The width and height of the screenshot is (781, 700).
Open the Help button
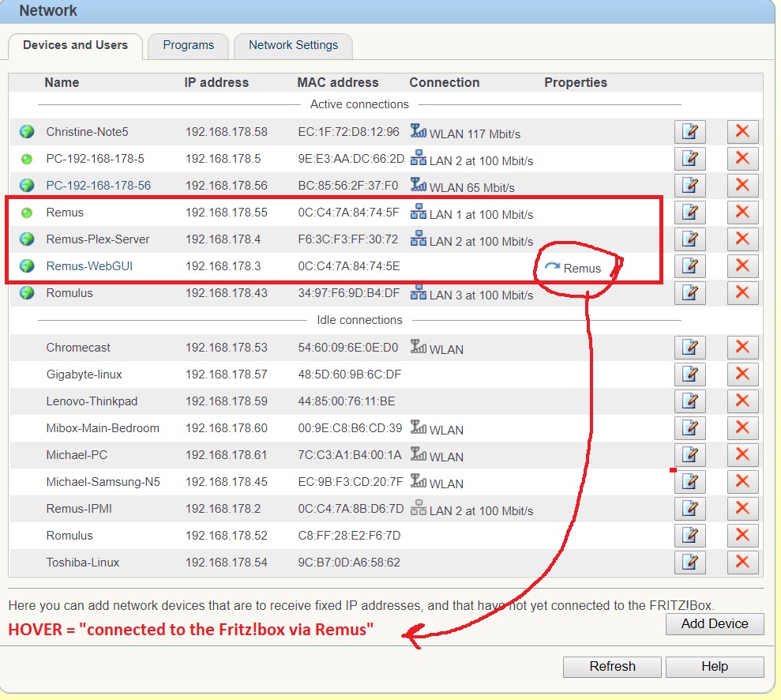click(x=715, y=667)
